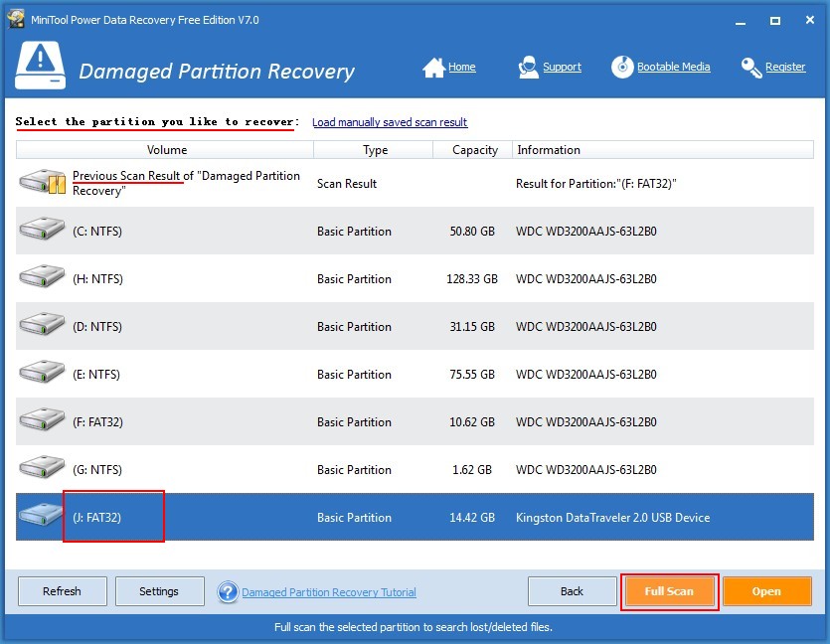The height and width of the screenshot is (644, 830).
Task: Click Kingston DataTraveler 2.0 USB Device text
Action: click(x=613, y=517)
